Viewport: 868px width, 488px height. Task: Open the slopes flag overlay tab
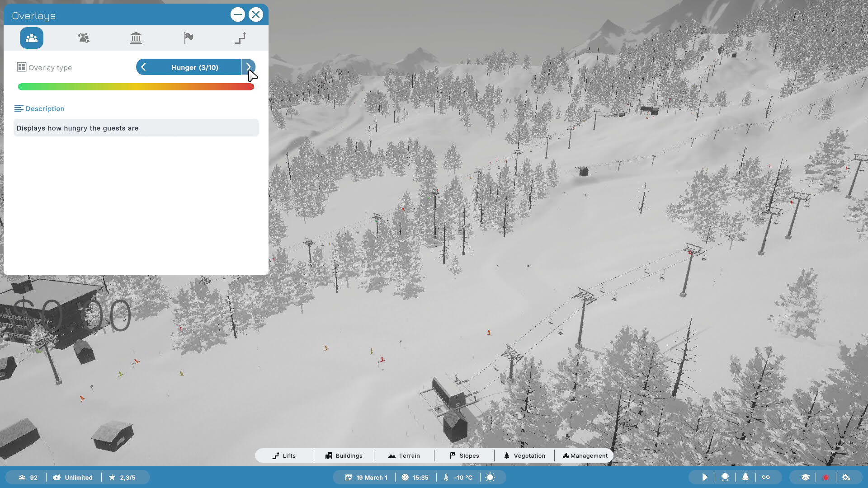pyautogui.click(x=189, y=38)
